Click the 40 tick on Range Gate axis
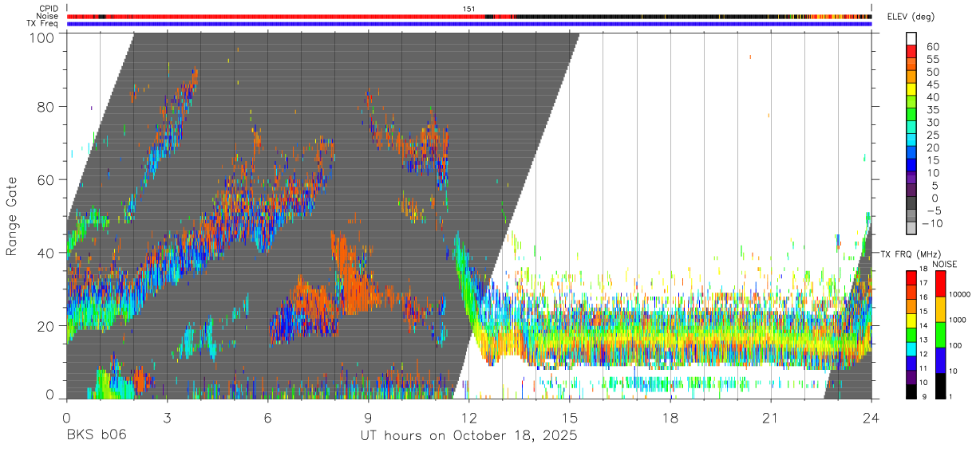Viewport: 980px width, 452px height. tap(47, 253)
